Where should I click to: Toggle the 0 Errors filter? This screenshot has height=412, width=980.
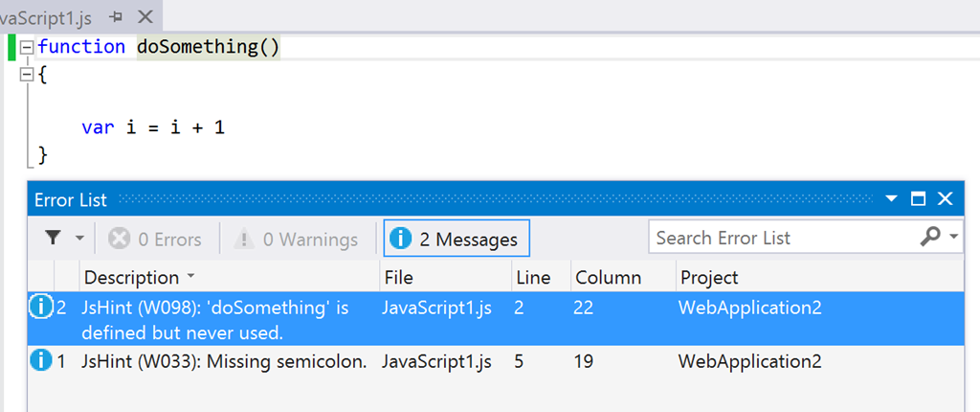pos(155,239)
